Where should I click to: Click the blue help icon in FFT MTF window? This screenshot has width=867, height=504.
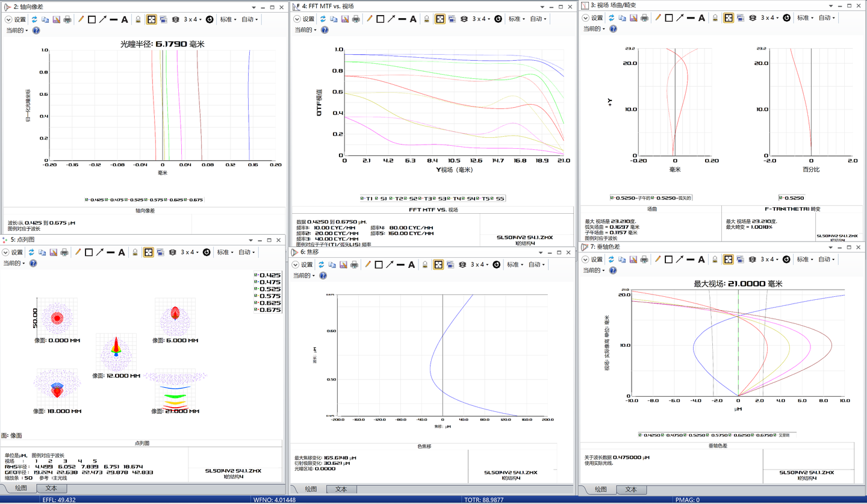tap(324, 30)
